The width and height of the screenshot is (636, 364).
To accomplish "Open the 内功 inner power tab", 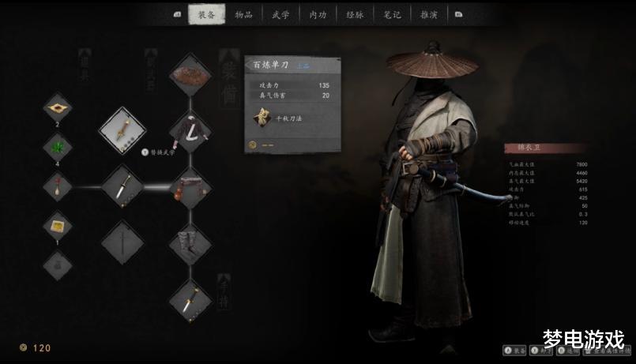I will [x=318, y=15].
